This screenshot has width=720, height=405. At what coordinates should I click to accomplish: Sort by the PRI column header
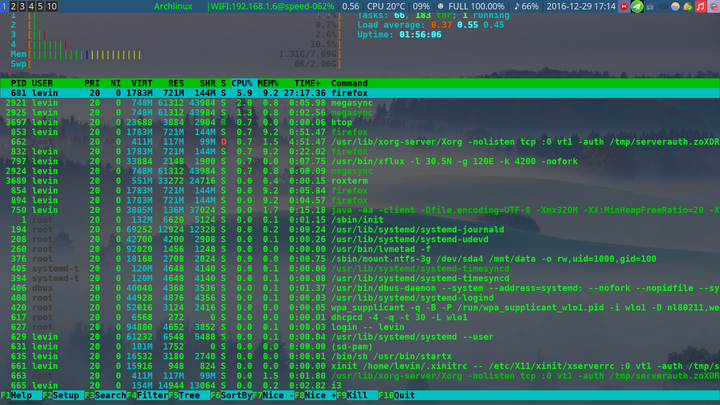(92, 83)
